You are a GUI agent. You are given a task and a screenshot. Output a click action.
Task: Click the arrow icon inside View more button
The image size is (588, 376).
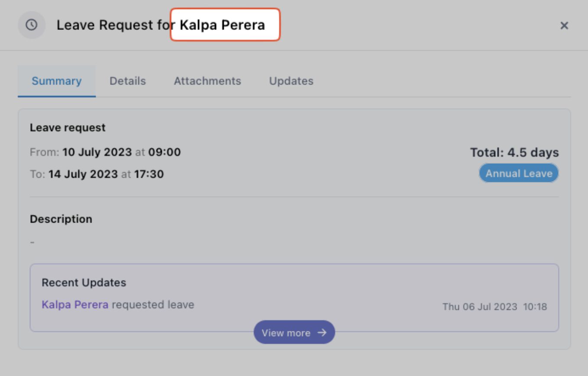coord(322,333)
